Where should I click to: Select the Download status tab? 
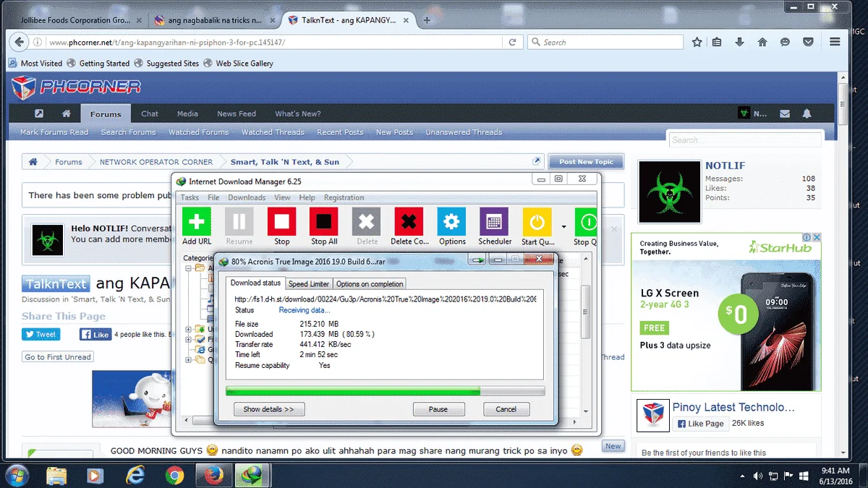(x=255, y=283)
